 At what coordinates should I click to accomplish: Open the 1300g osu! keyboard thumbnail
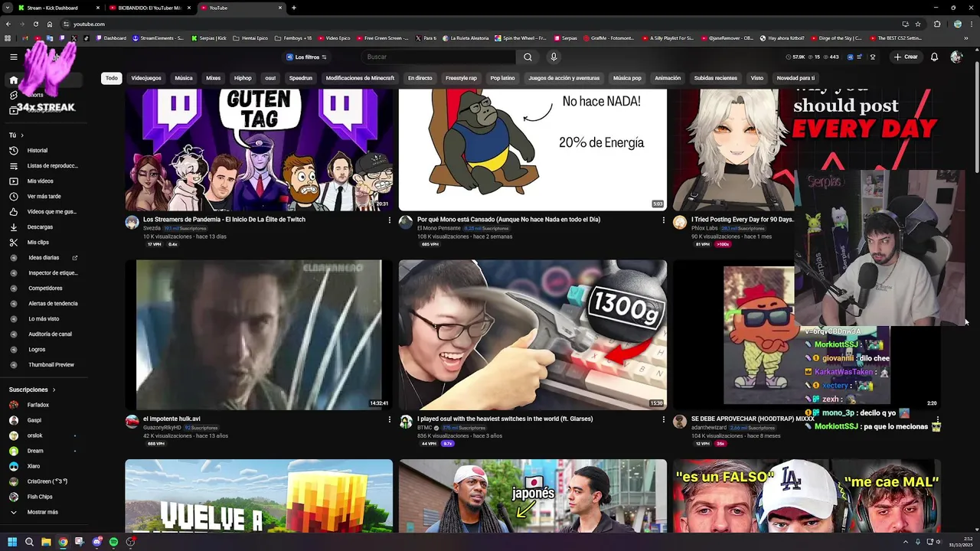tap(533, 334)
